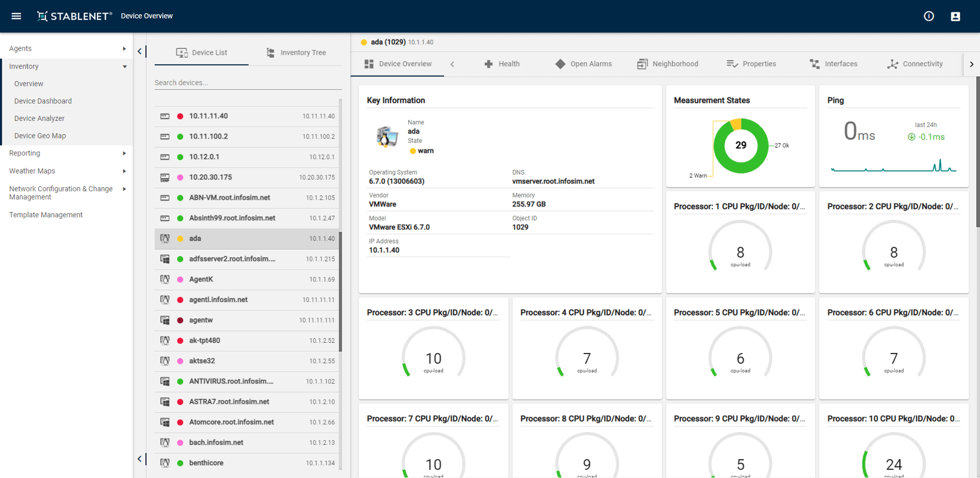Open the Open Alarms tab

pyautogui.click(x=583, y=64)
